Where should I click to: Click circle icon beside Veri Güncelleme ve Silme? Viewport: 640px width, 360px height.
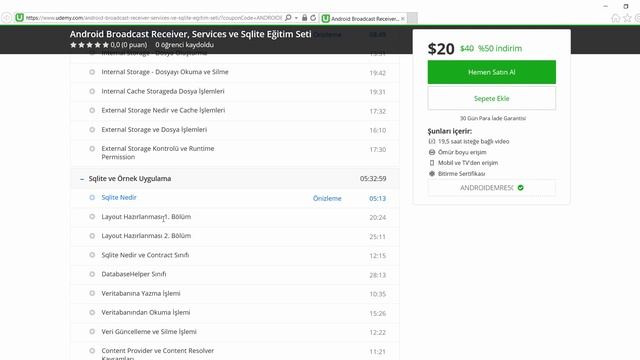(x=92, y=332)
